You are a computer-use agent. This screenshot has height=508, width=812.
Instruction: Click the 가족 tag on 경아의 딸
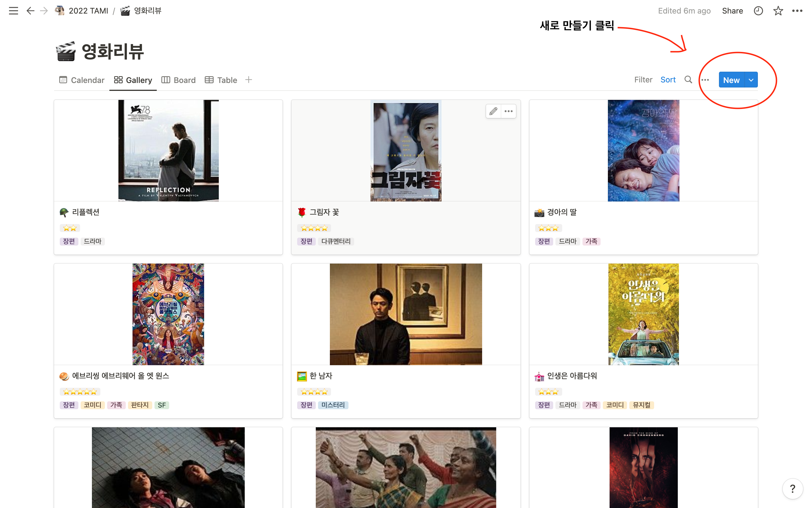591,241
